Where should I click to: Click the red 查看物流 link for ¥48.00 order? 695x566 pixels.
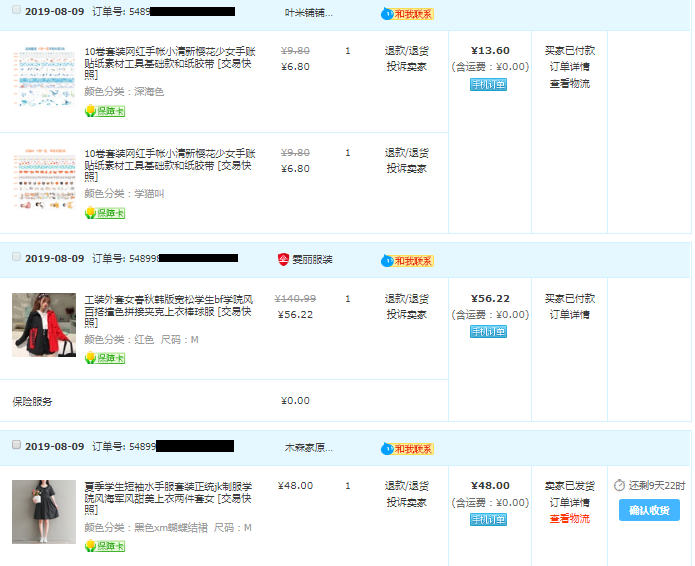tap(569, 519)
